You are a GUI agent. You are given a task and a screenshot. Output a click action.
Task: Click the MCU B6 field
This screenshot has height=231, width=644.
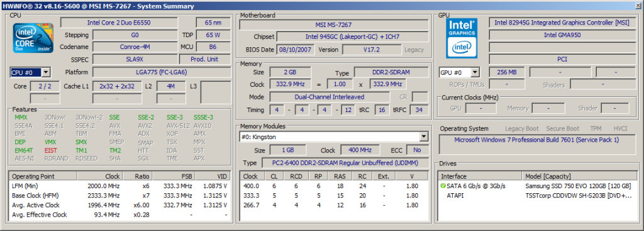coord(213,47)
